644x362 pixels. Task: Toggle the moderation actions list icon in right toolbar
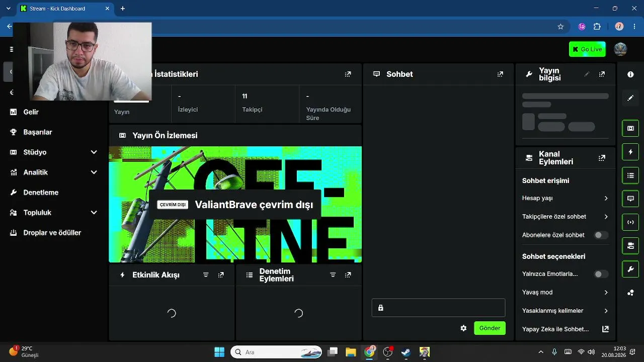630,175
